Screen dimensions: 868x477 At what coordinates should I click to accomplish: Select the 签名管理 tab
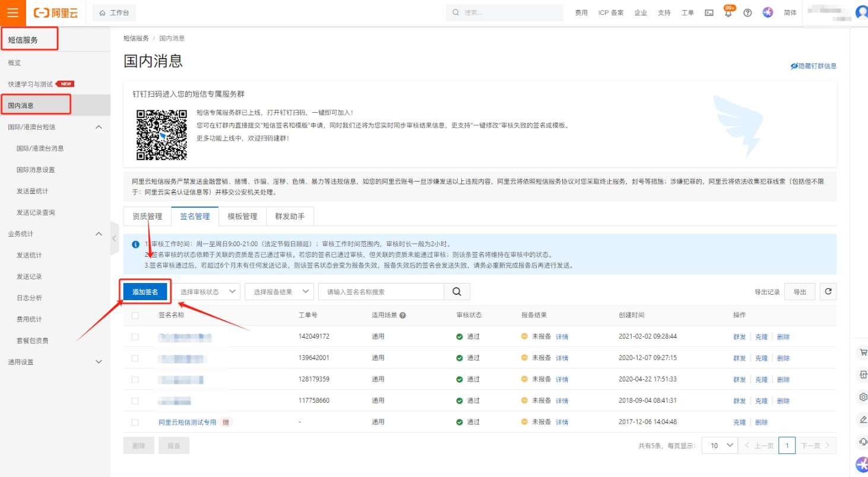pos(195,216)
